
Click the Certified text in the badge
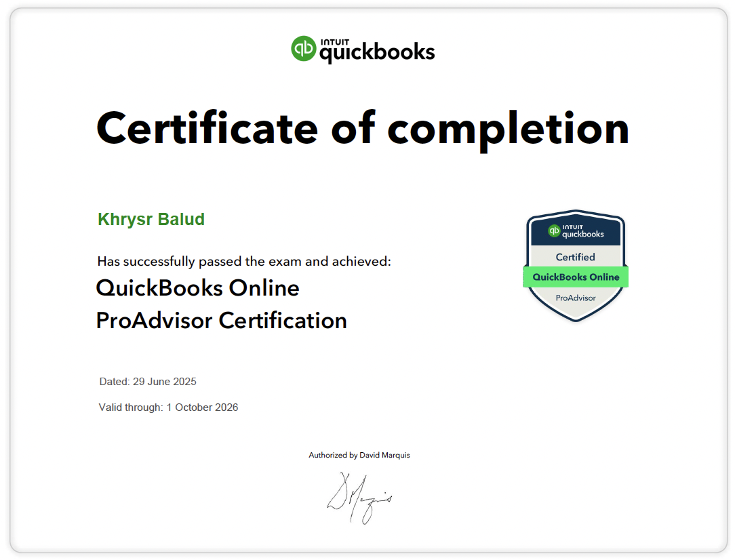575,257
